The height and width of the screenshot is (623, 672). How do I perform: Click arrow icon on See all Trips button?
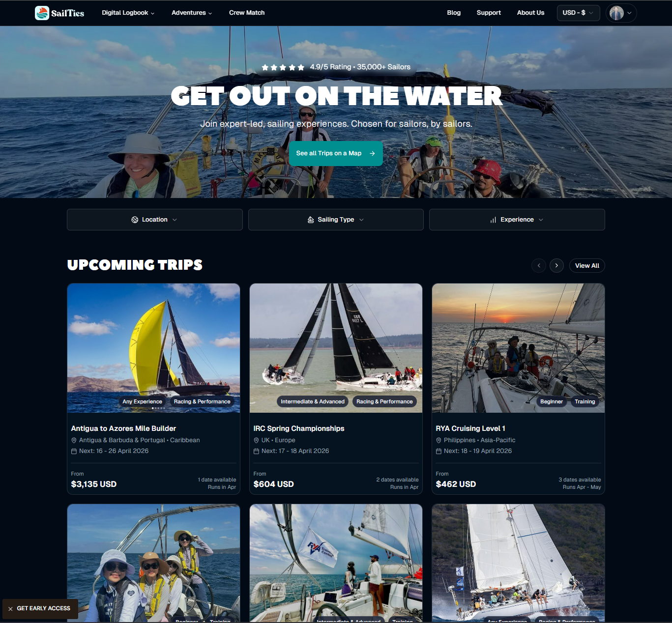click(x=372, y=153)
